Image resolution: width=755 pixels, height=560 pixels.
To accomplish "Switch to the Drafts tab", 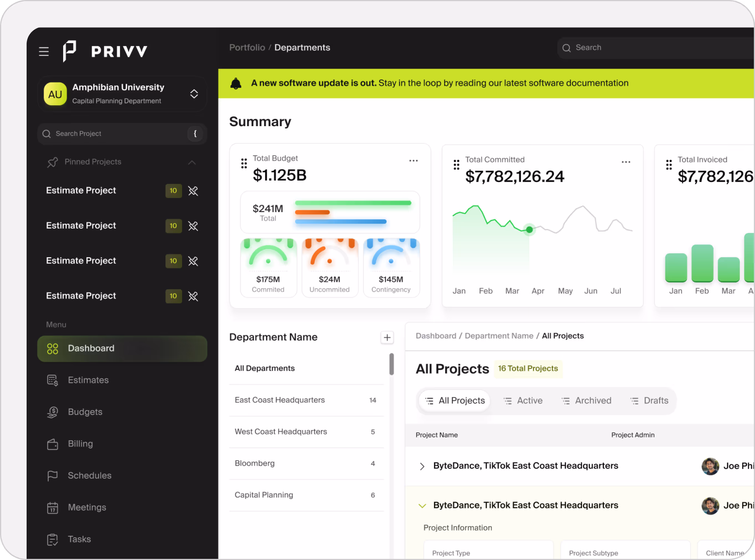I will tap(649, 401).
